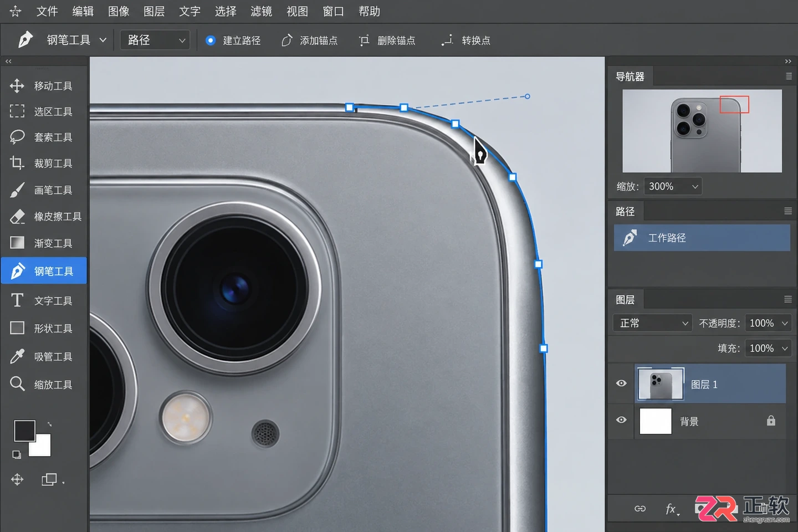Collapse the left toolbar with double chevron
The height and width of the screenshot is (532, 798).
point(8,62)
